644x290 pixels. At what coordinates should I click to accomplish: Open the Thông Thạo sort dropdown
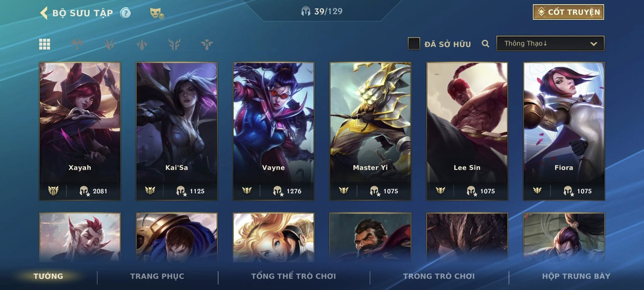(550, 43)
